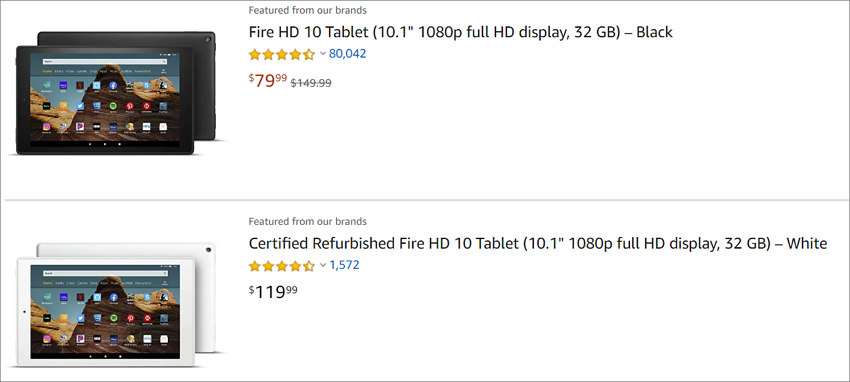Click the Twitter icon on the white tablet
The height and width of the screenshot is (382, 850).
click(x=80, y=318)
